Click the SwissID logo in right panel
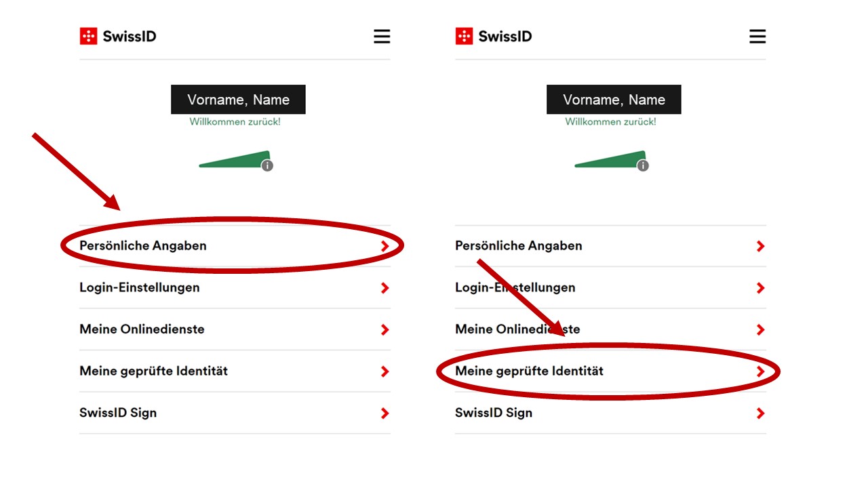The width and height of the screenshot is (868, 488). point(494,36)
